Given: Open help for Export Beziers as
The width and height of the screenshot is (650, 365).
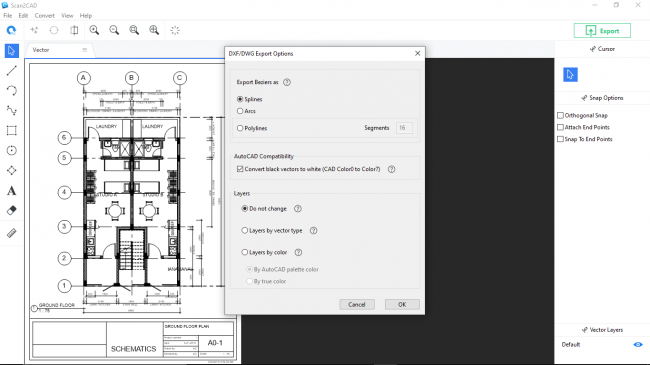Looking at the screenshot, I should (x=286, y=82).
